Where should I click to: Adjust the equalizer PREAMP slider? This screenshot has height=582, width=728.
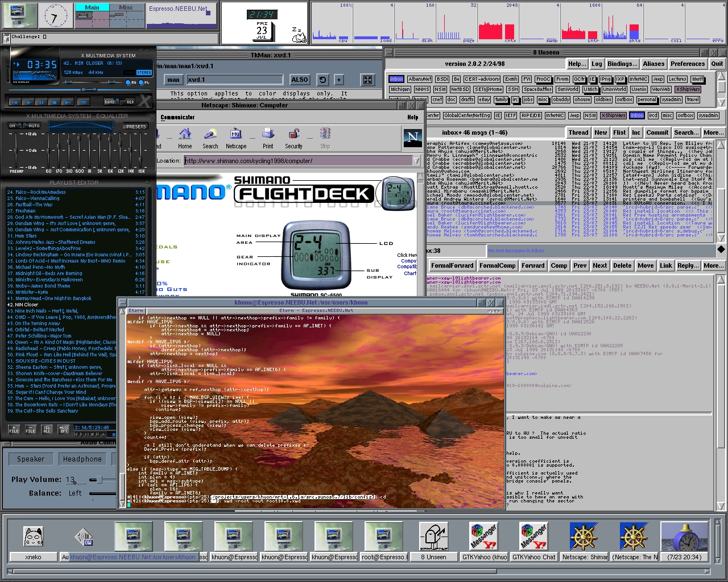pyautogui.click(x=15, y=151)
